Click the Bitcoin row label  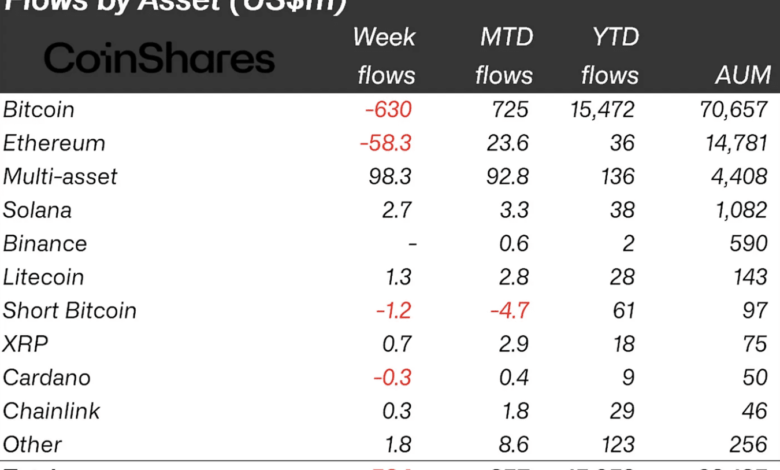(x=39, y=110)
